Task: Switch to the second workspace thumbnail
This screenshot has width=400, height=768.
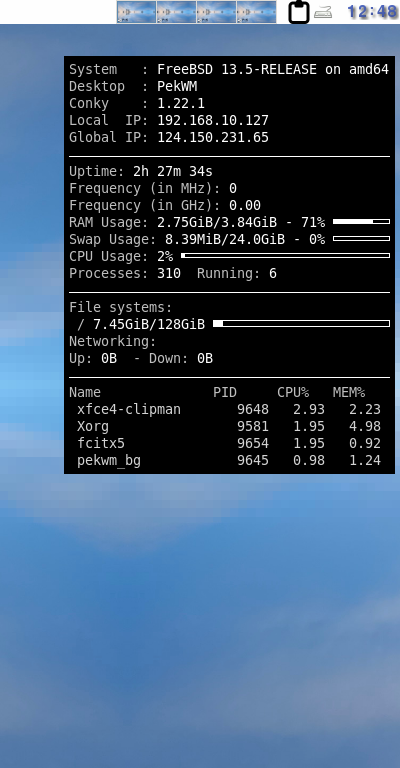Action: (x=177, y=12)
